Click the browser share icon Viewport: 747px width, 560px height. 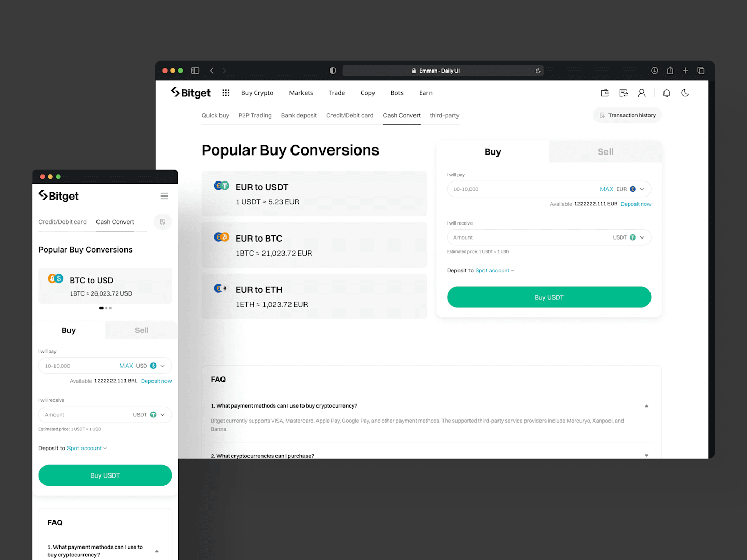670,71
